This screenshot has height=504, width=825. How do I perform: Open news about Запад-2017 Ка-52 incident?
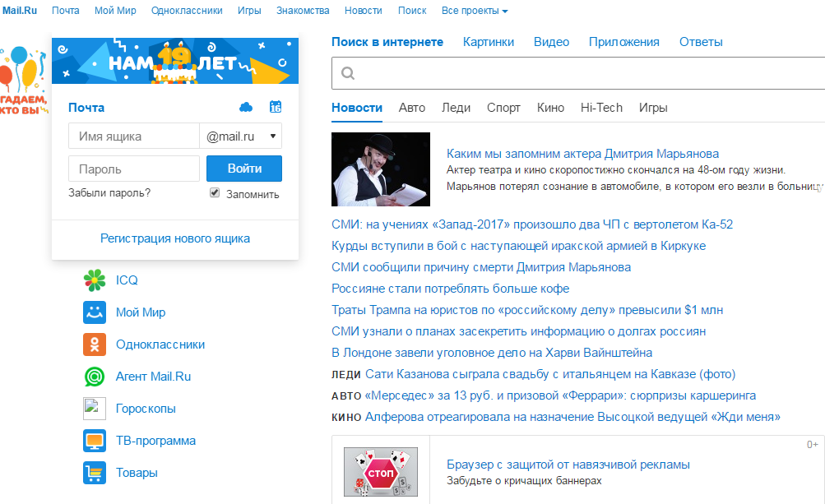click(532, 224)
